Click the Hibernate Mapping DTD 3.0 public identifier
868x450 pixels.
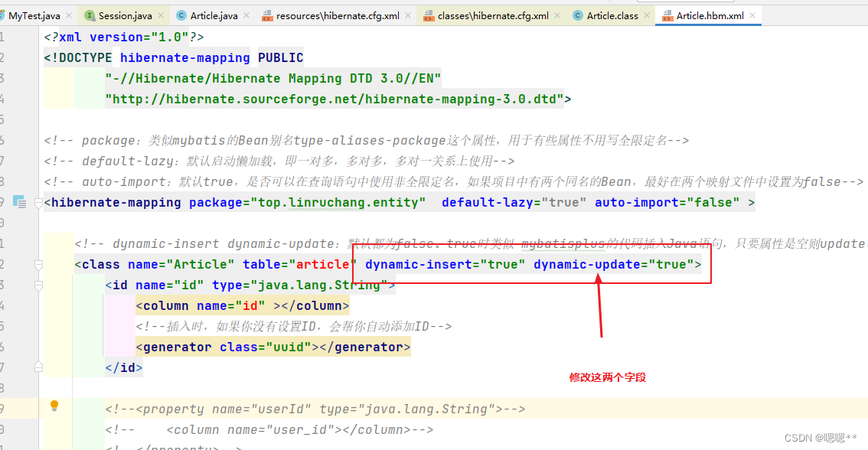[x=273, y=79]
